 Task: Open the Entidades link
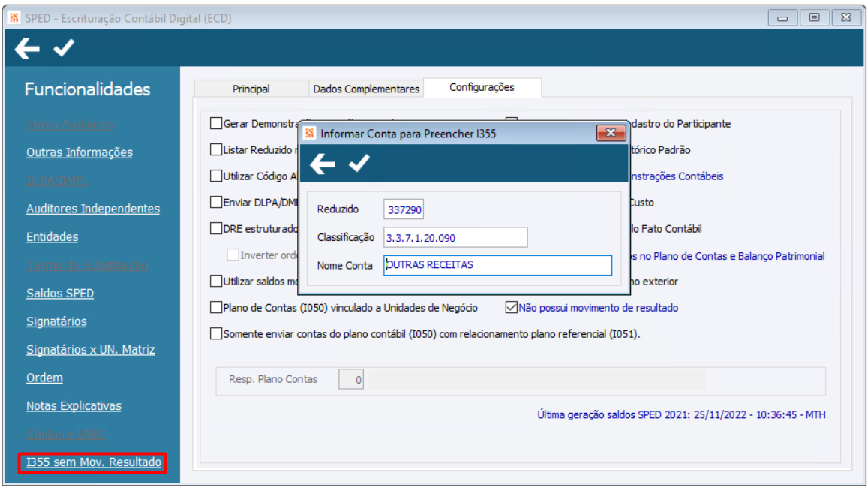pos(52,237)
